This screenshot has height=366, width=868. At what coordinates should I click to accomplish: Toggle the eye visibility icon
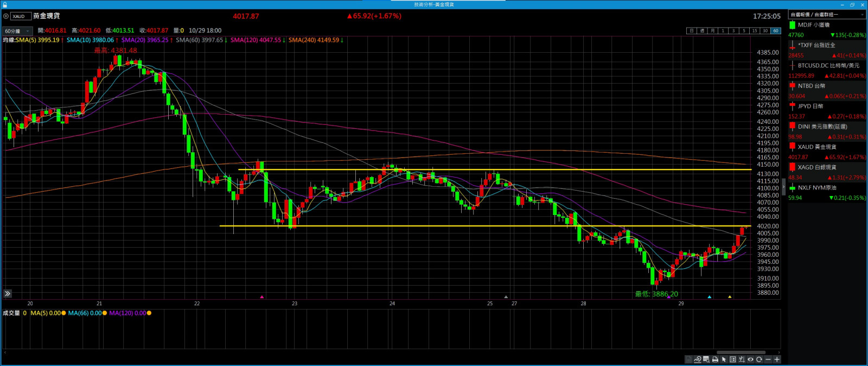pyautogui.click(x=750, y=359)
